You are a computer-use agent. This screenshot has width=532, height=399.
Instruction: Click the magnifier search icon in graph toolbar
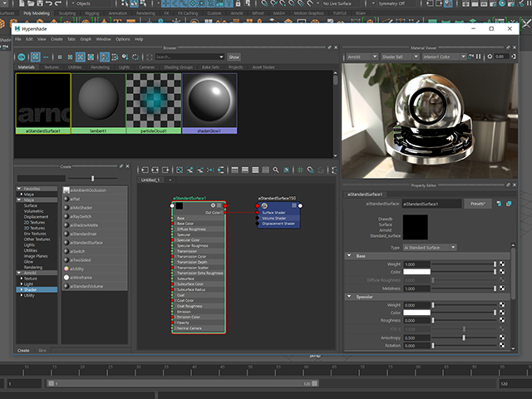(x=276, y=170)
